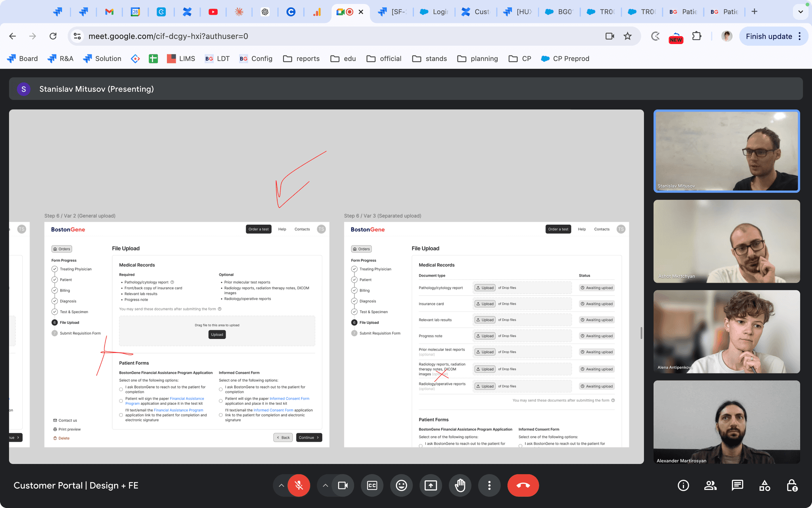Screen dimensions: 812x508
Task: Open the emoji reactions picker
Action: [x=401, y=485]
